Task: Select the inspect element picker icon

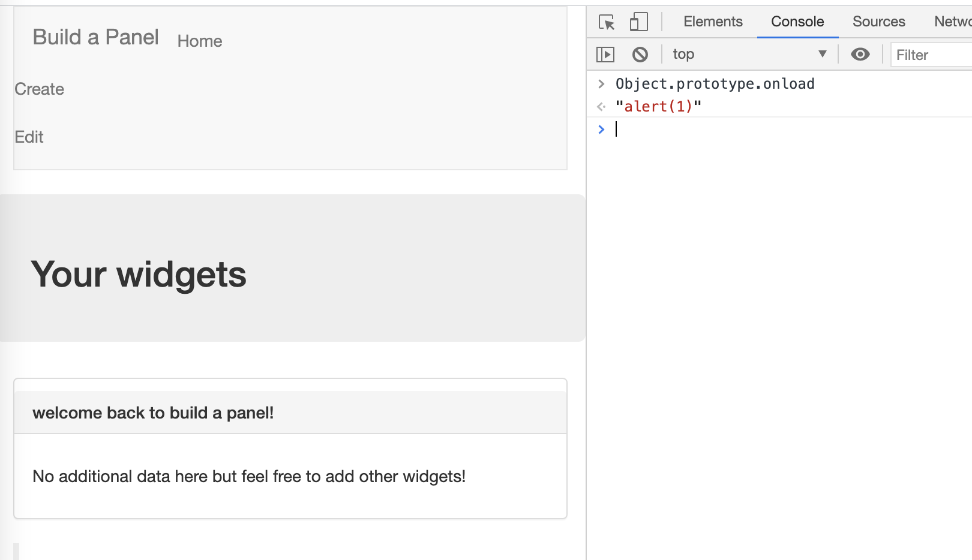Action: 607,22
